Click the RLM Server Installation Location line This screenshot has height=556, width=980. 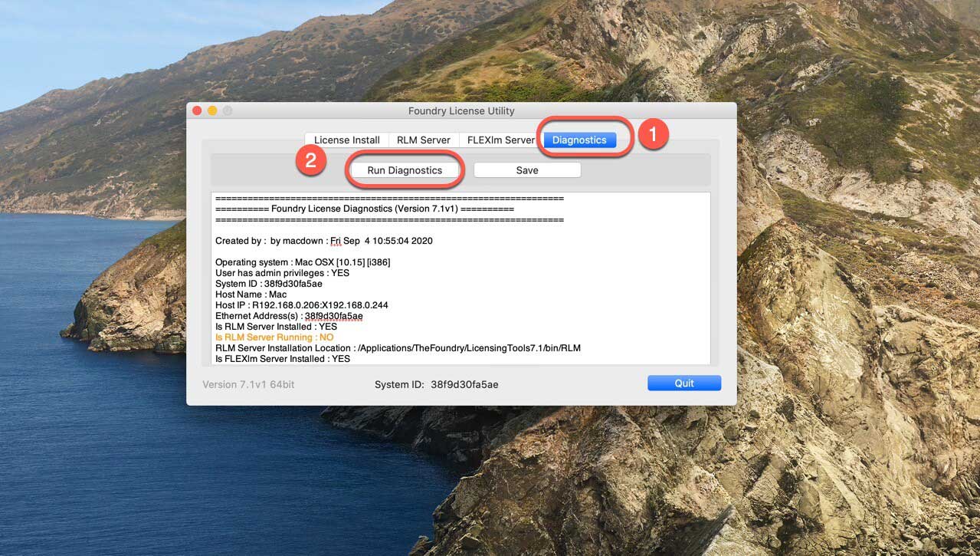(x=398, y=348)
